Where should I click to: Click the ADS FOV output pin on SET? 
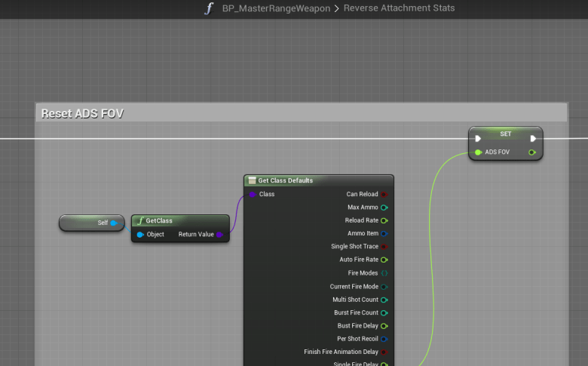[x=532, y=152]
